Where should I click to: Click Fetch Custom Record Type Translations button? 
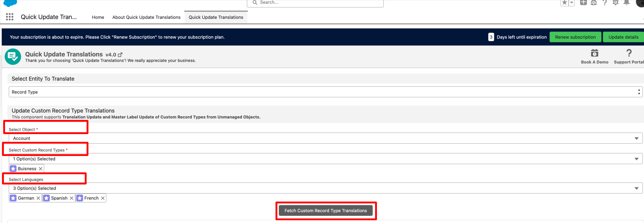click(x=325, y=210)
